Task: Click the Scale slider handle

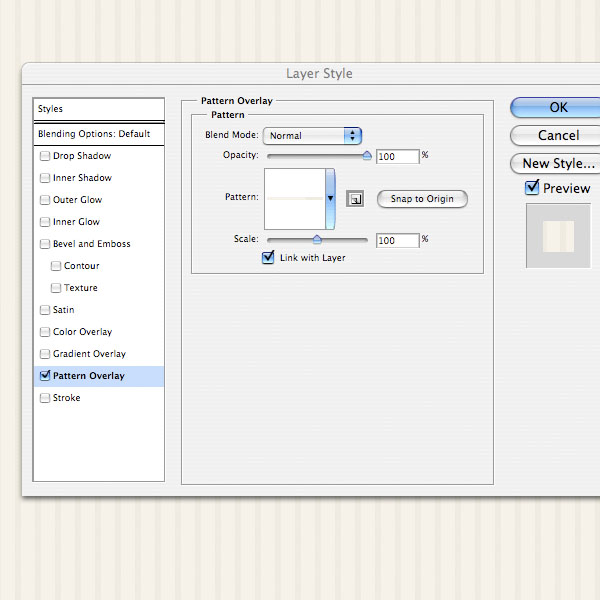Action: (317, 240)
